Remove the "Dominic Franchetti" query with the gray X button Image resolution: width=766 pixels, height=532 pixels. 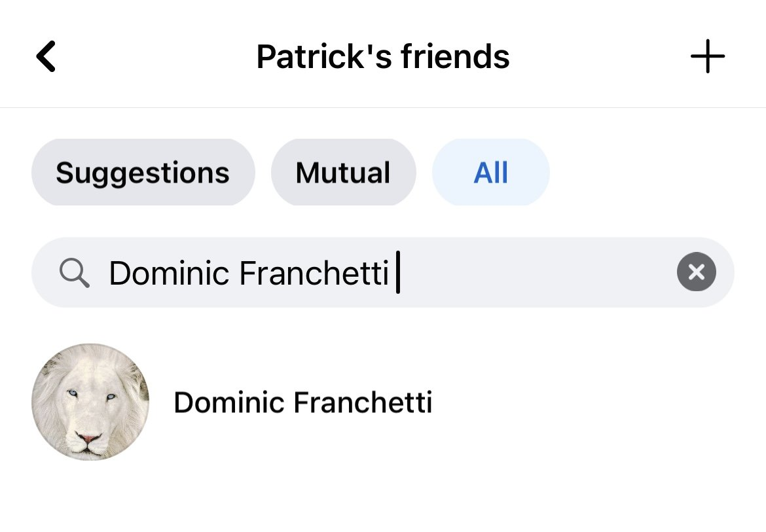pyautogui.click(x=696, y=272)
